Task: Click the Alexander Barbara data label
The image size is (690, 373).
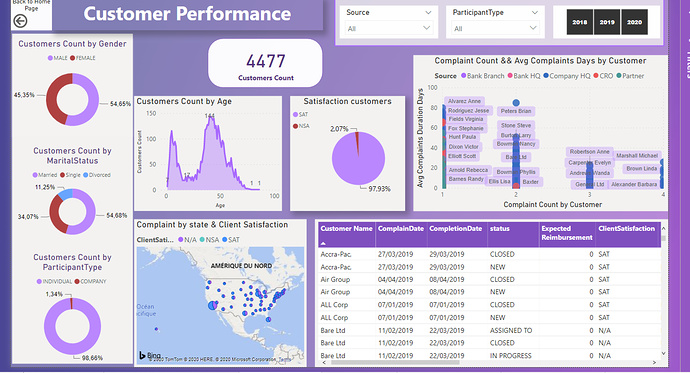Action: click(x=634, y=185)
